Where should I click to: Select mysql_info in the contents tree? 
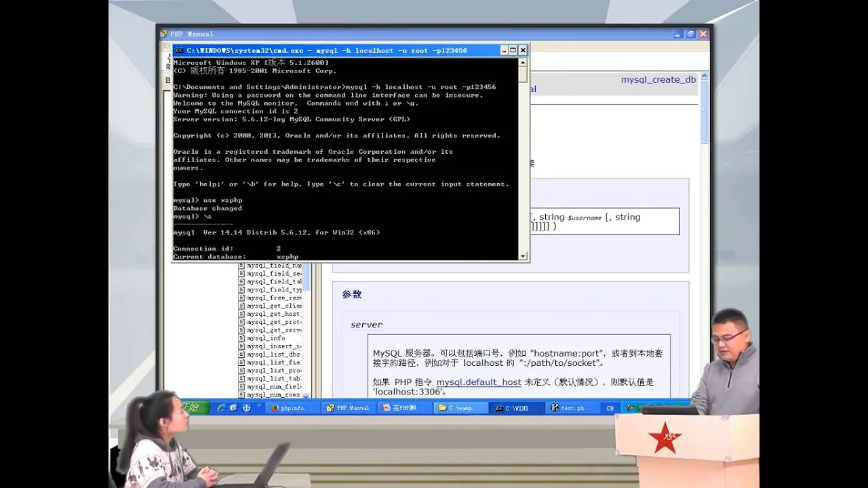pyautogui.click(x=266, y=338)
